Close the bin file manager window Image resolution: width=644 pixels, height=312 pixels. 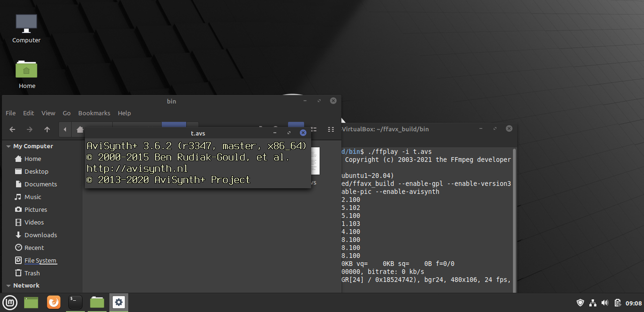pos(333,101)
